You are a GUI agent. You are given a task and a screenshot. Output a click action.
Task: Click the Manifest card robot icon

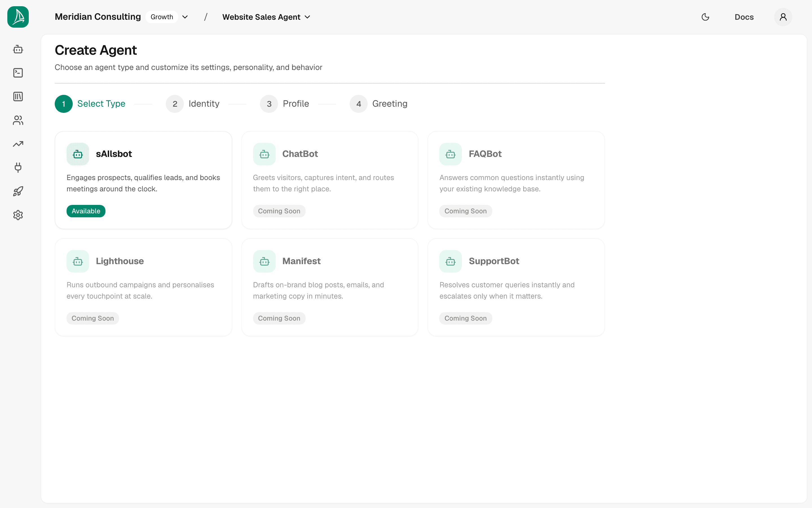pyautogui.click(x=264, y=261)
